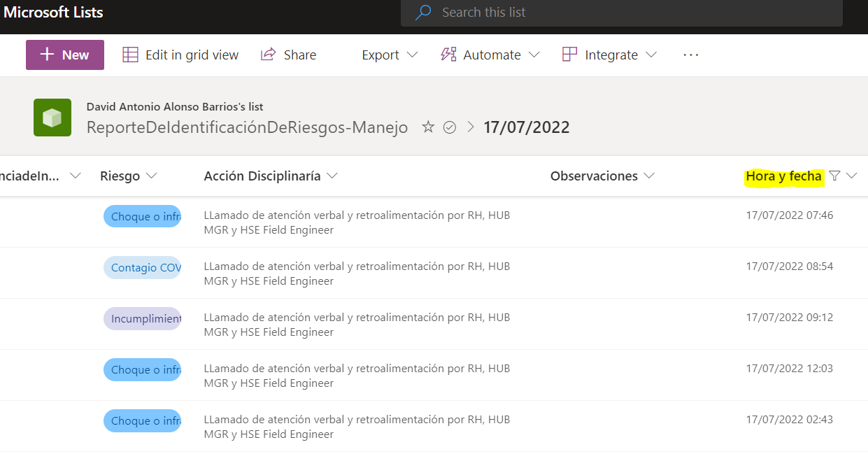
Task: Click the check circle status icon
Action: pos(450,127)
